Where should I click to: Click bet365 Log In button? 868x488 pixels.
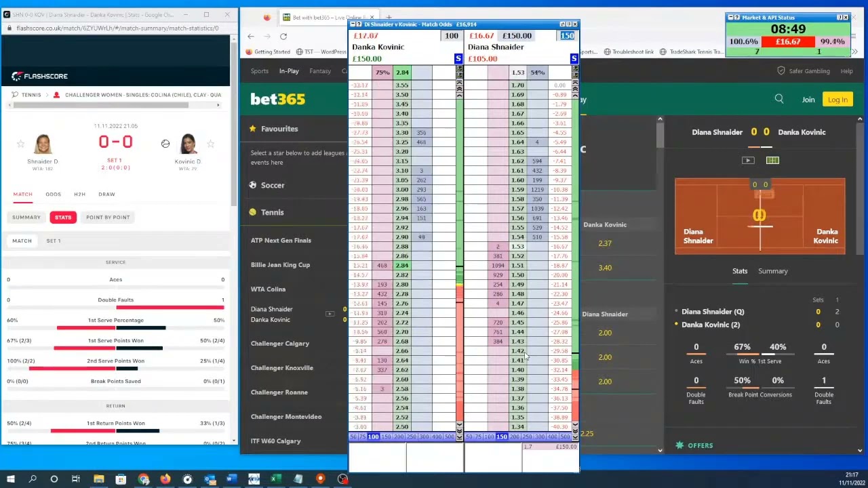(837, 100)
